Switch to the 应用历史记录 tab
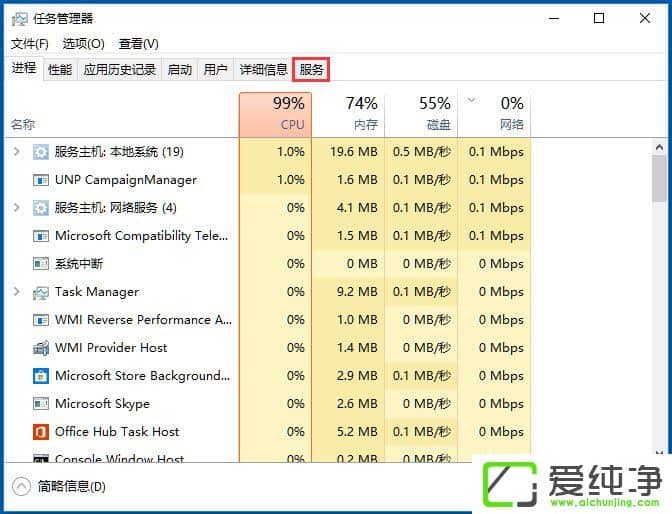Screen dimensions: 672x514 [x=120, y=69]
